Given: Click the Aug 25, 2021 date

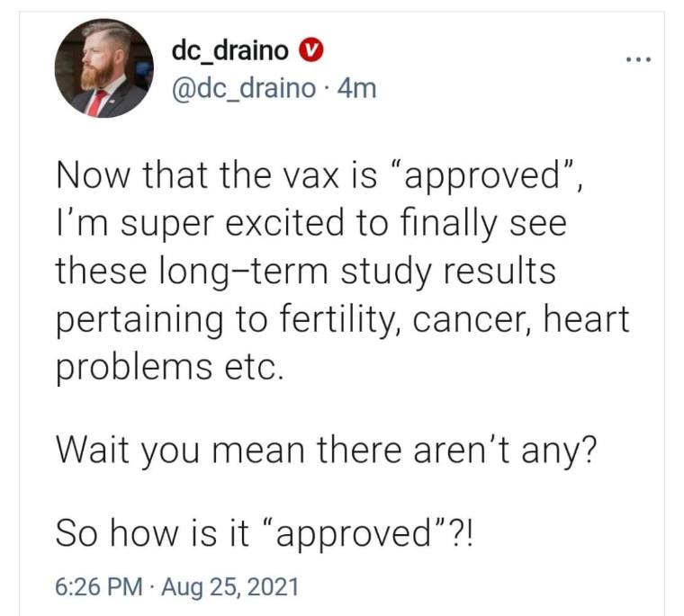Looking at the screenshot, I should (x=229, y=587).
